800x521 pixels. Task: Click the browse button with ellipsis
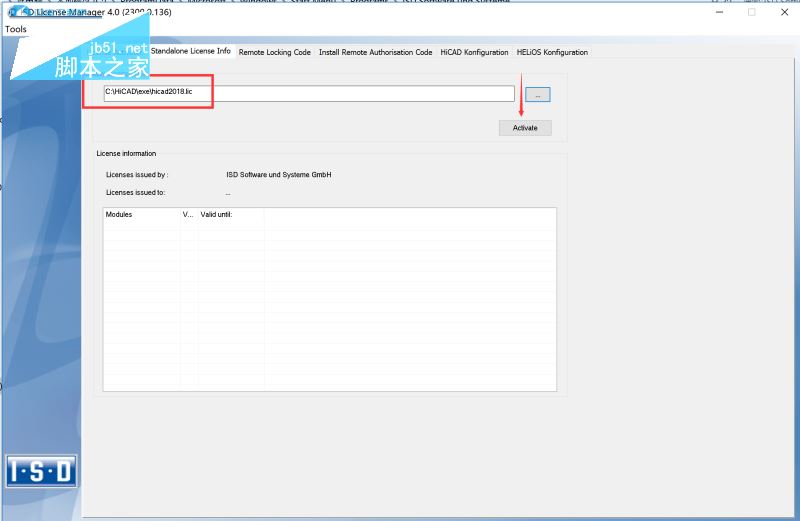pyautogui.click(x=538, y=94)
